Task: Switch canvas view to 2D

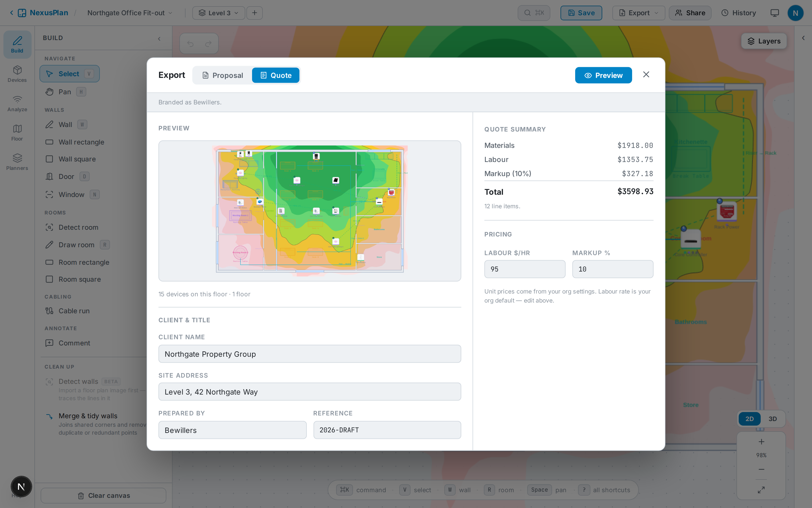Action: 749,419
